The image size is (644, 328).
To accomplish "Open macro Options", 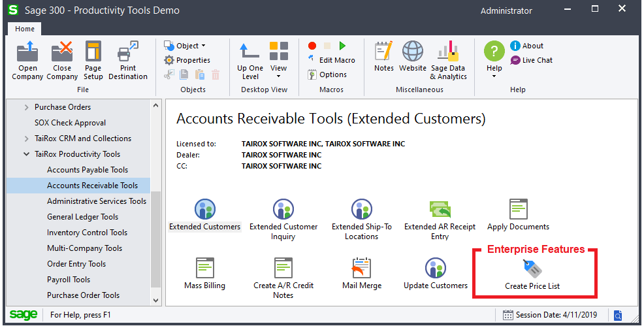I will (x=327, y=74).
